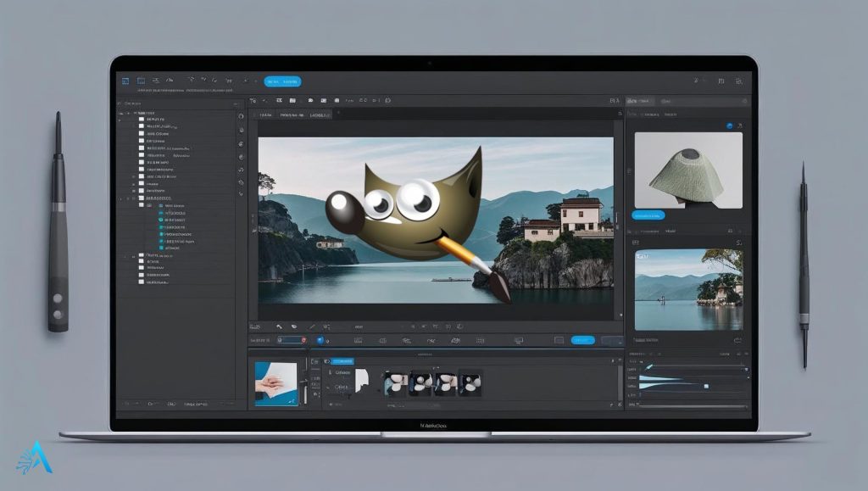
Task: Select the hand thumbnail in the timeline panel
Action: [276, 383]
